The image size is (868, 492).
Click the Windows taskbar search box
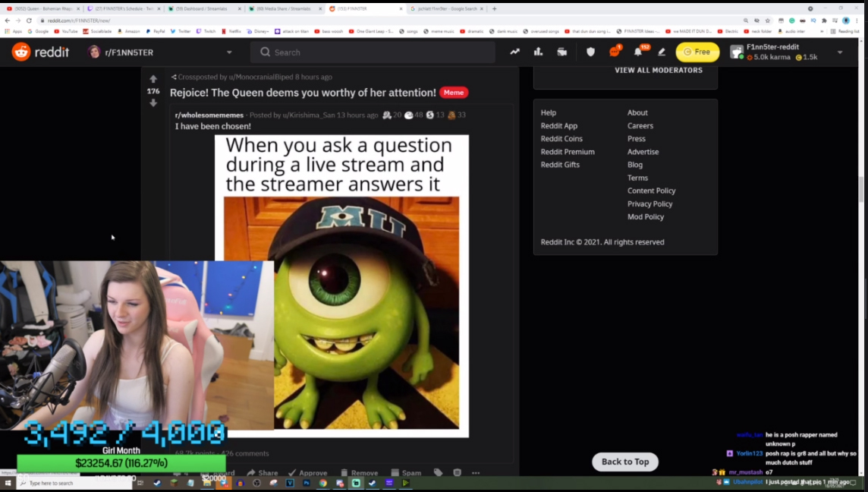74,483
